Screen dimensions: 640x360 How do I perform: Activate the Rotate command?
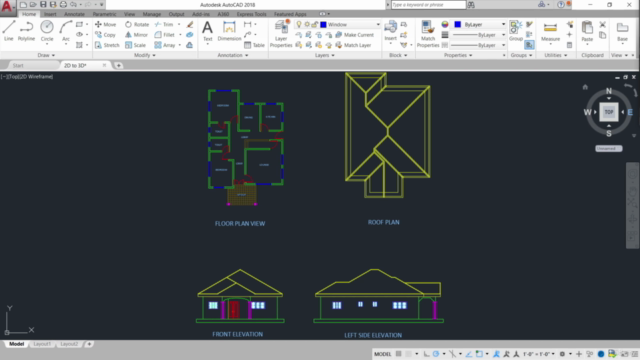click(x=137, y=24)
